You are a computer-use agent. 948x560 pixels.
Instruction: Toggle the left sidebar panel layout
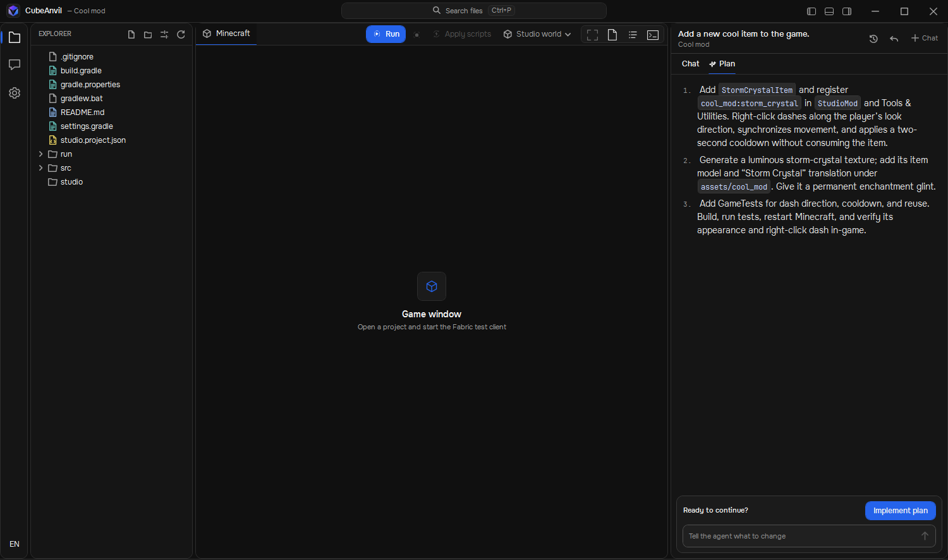811,11
